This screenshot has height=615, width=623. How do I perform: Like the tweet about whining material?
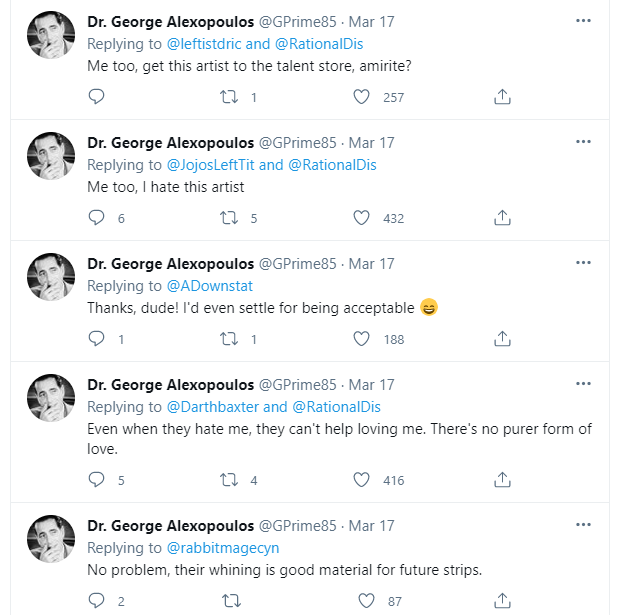coord(366,601)
